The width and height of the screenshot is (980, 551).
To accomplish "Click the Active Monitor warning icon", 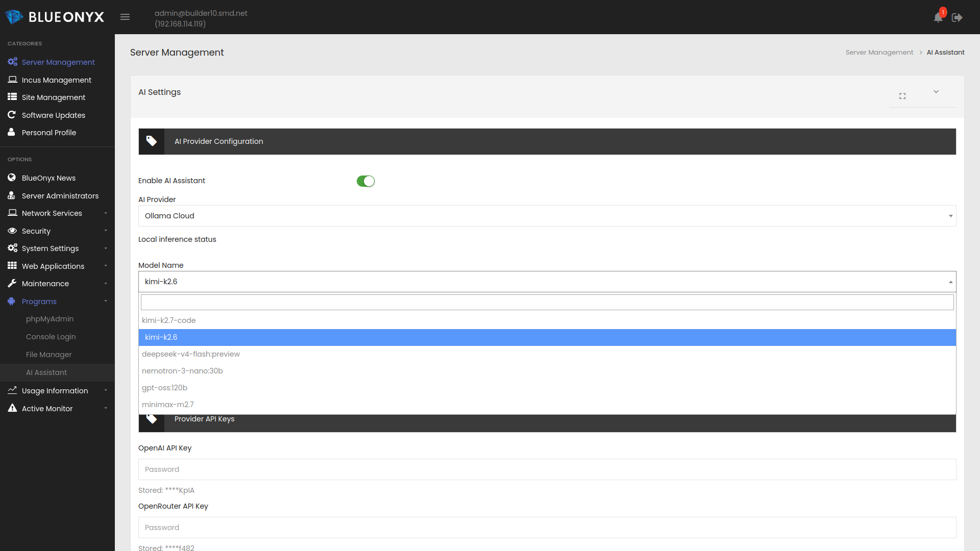I will pyautogui.click(x=12, y=408).
